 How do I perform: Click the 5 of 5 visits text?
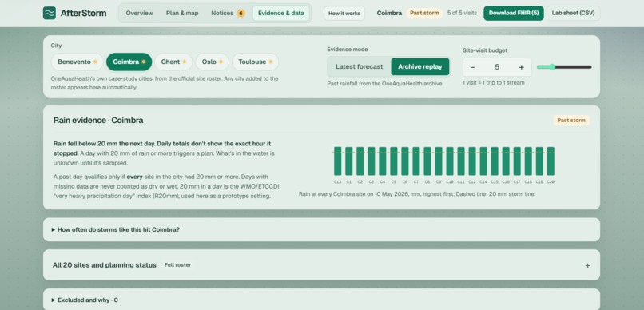tap(462, 13)
